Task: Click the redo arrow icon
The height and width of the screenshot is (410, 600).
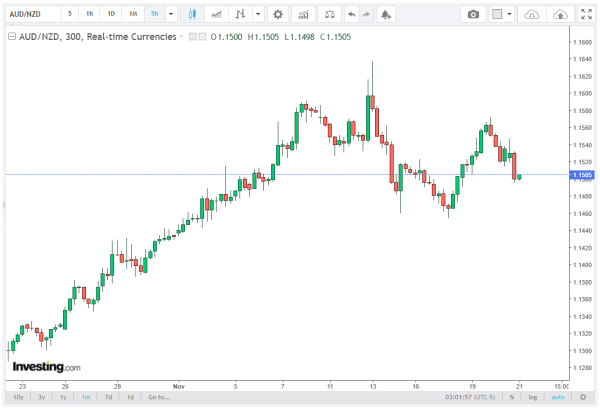Action: (367, 15)
